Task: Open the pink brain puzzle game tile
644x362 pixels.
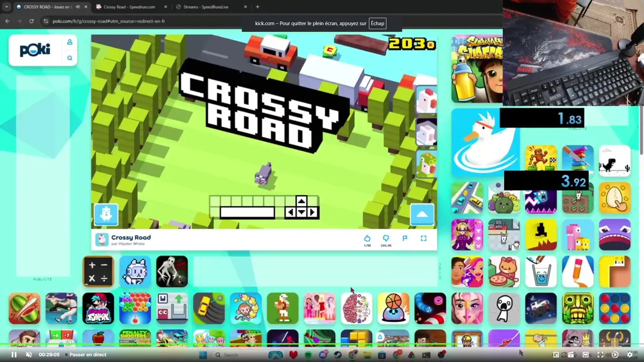Action: pos(356,308)
